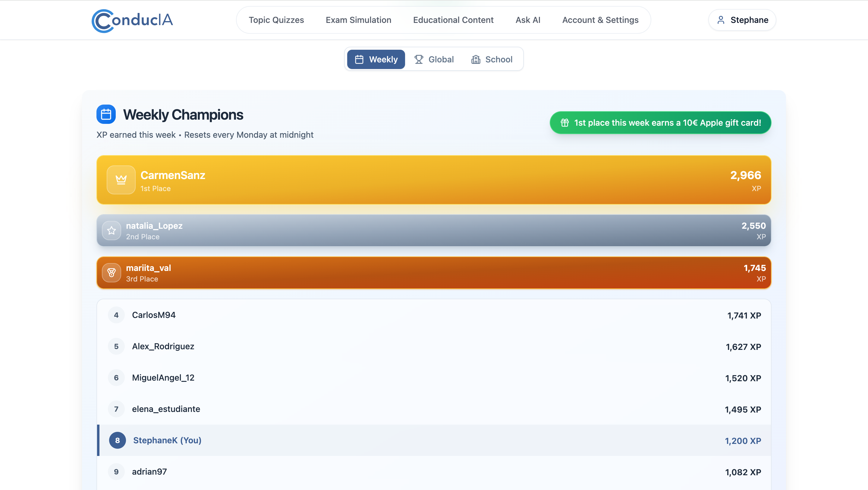Click the ConducIA logo
This screenshot has width=868, height=490.
pyautogui.click(x=132, y=20)
